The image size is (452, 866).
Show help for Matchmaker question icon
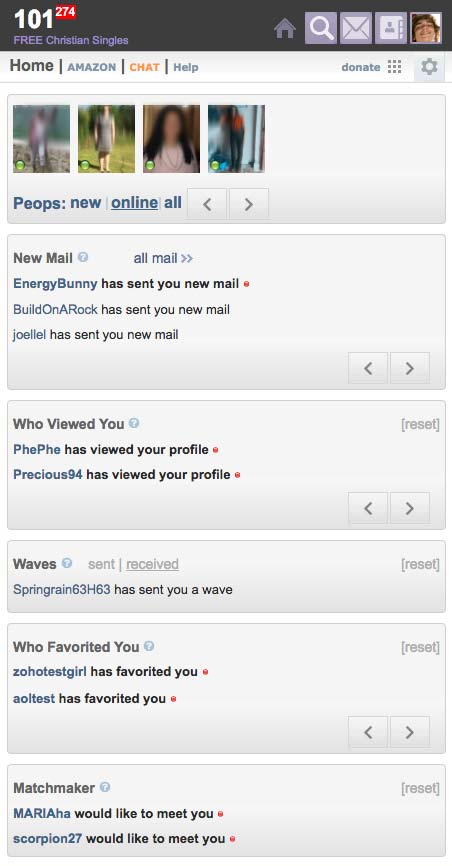pos(105,787)
